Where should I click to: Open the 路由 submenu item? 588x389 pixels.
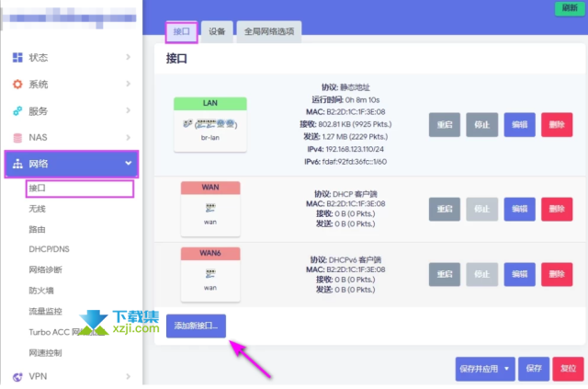(37, 229)
